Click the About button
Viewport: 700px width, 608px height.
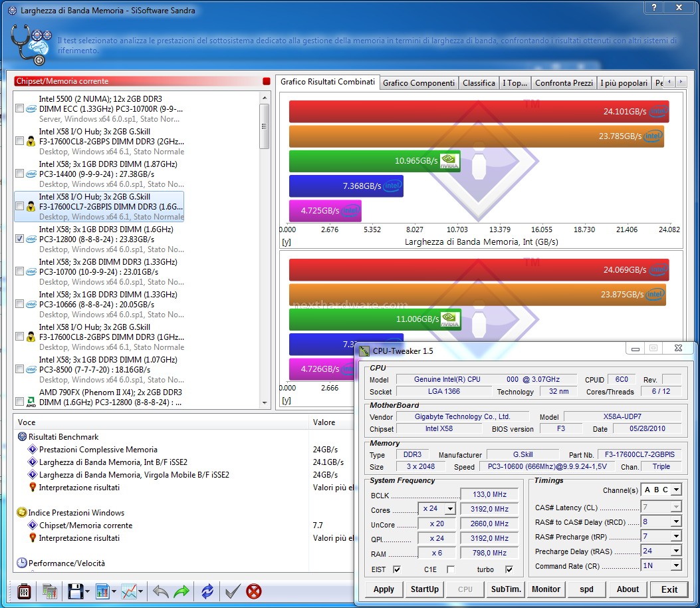628,589
